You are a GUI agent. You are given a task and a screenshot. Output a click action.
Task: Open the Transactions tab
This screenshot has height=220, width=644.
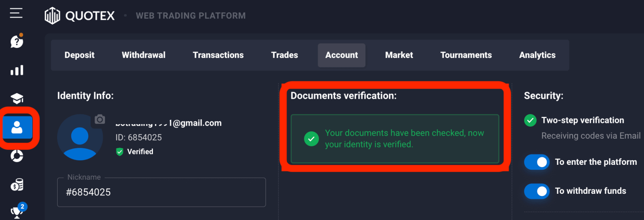(x=218, y=55)
